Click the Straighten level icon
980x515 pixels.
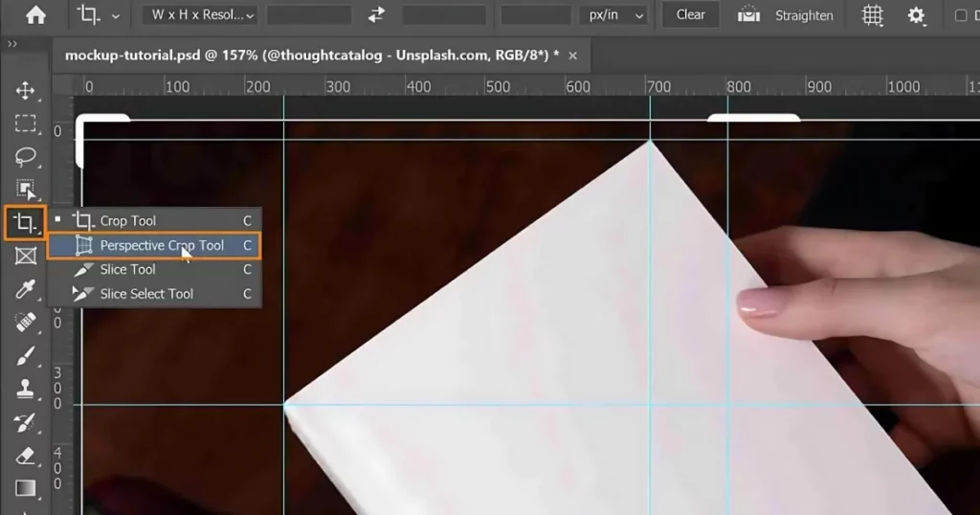[748, 15]
